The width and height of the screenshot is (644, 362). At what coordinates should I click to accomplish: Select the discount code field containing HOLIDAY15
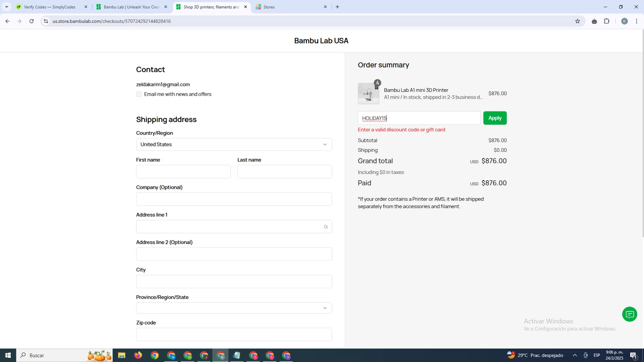[419, 118]
